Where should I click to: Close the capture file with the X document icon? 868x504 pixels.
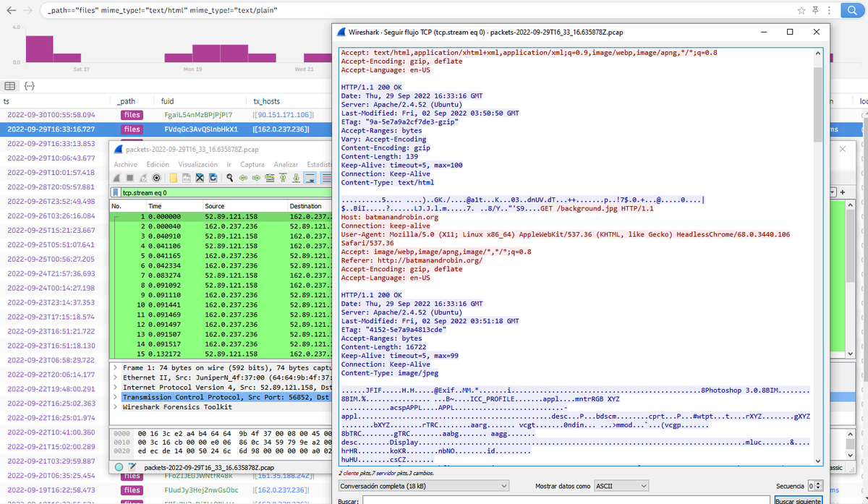click(200, 177)
